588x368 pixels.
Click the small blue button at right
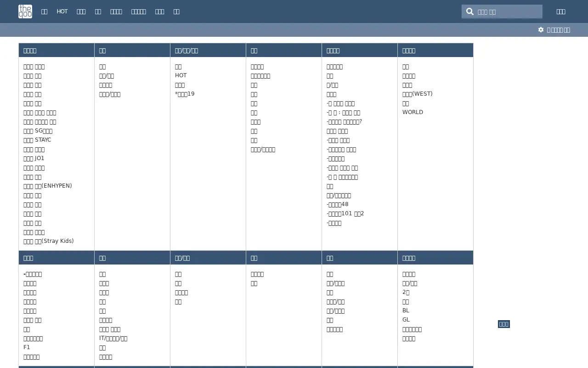(504, 324)
